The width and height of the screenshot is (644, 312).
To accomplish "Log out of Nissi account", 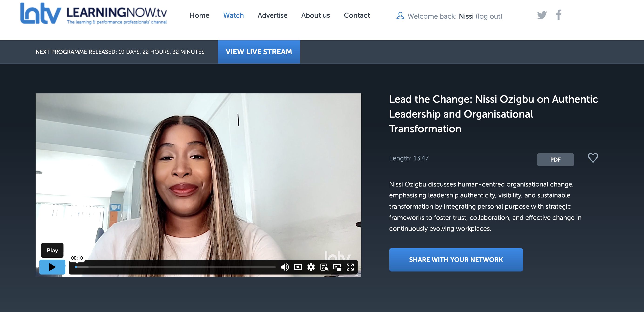I will pyautogui.click(x=489, y=16).
